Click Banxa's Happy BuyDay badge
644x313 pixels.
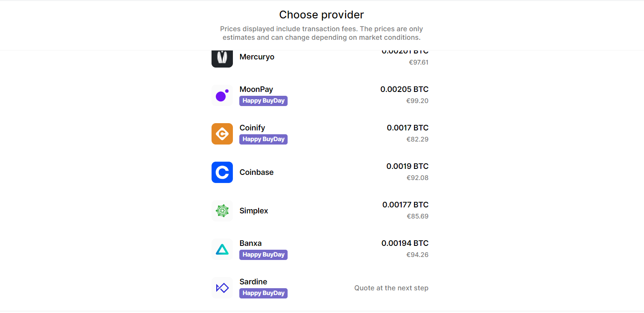pyautogui.click(x=263, y=255)
